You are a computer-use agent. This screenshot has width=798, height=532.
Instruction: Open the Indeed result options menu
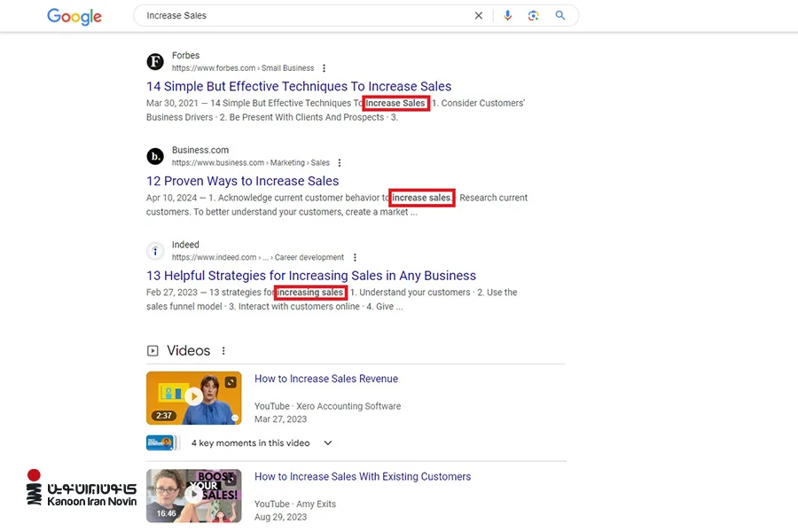point(355,258)
